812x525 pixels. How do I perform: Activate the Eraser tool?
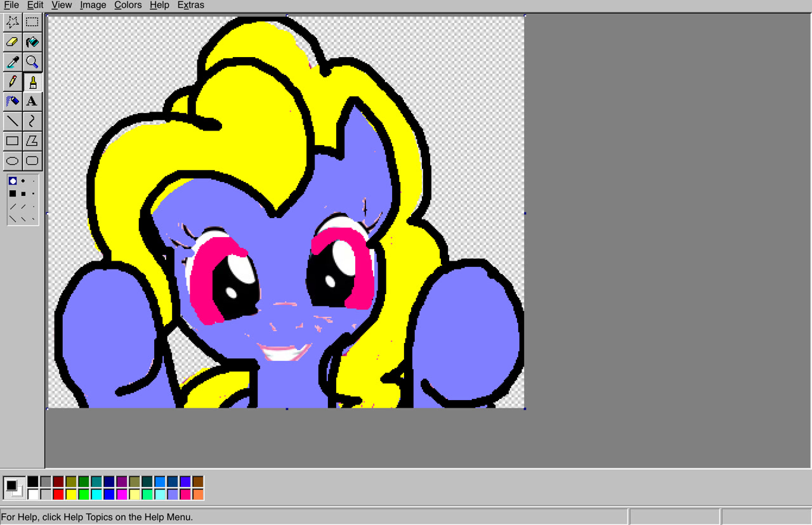[x=12, y=42]
